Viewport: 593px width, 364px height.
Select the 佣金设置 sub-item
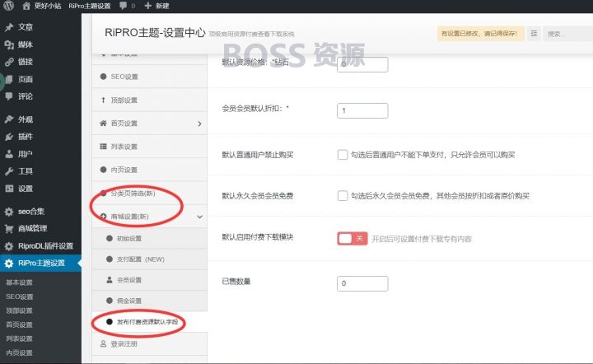pos(149,301)
